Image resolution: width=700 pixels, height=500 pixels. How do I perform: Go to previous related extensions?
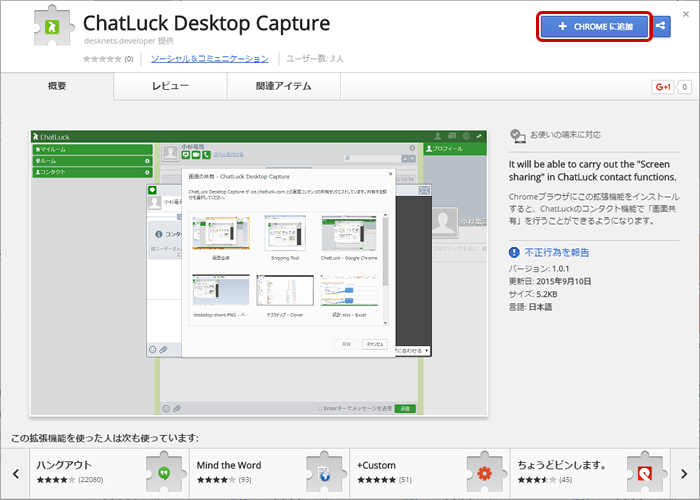[x=16, y=474]
